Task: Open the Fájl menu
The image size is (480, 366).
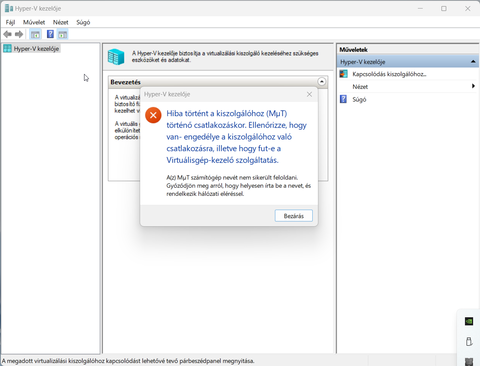Action: 10,22
